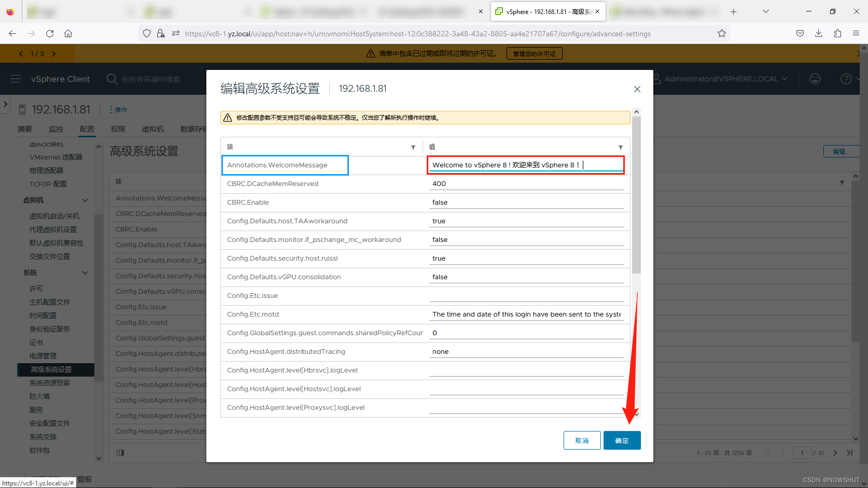Click the browser back arrow
Viewport: 868px width, 488px height.
[12, 34]
